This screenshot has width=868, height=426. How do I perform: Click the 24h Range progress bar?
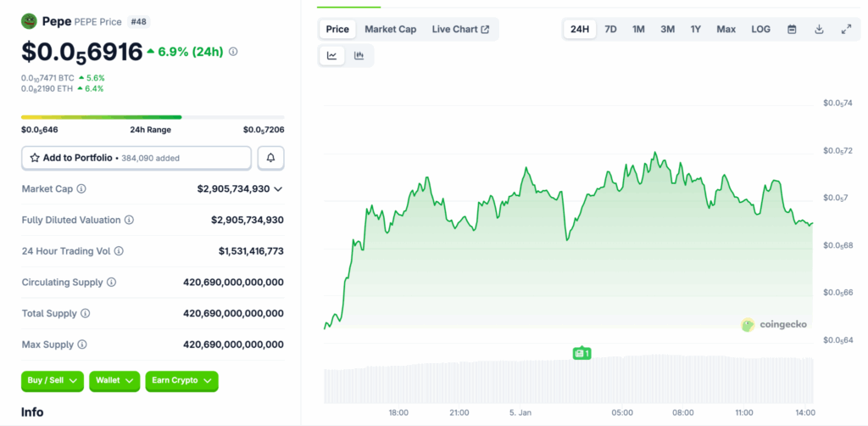coord(153,117)
